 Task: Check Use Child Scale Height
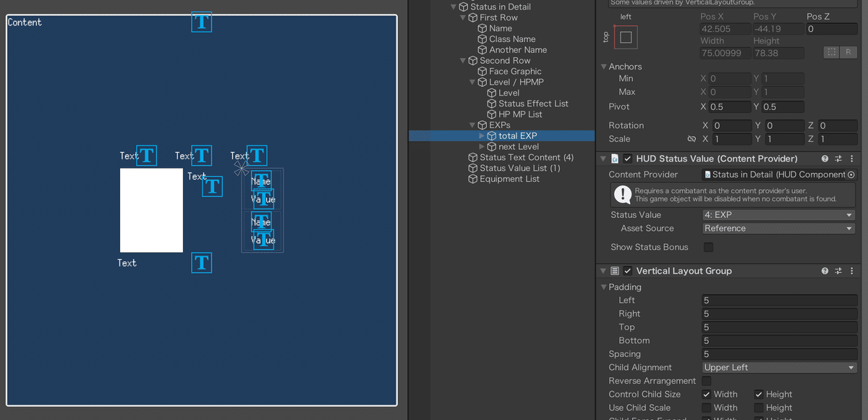tap(759, 408)
